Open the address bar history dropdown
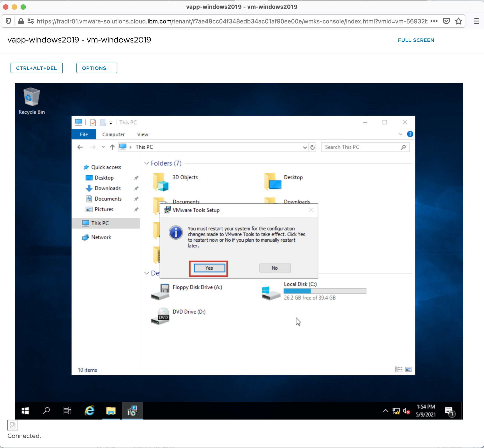 (305, 147)
